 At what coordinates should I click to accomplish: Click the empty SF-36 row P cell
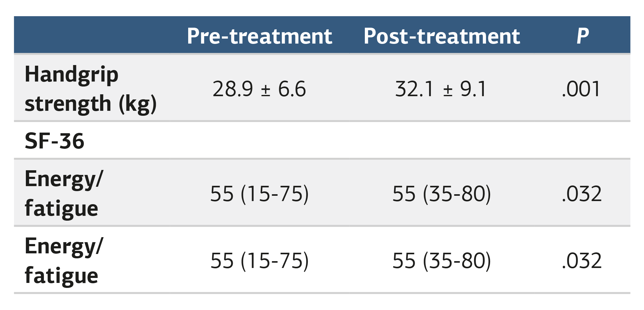point(582,140)
